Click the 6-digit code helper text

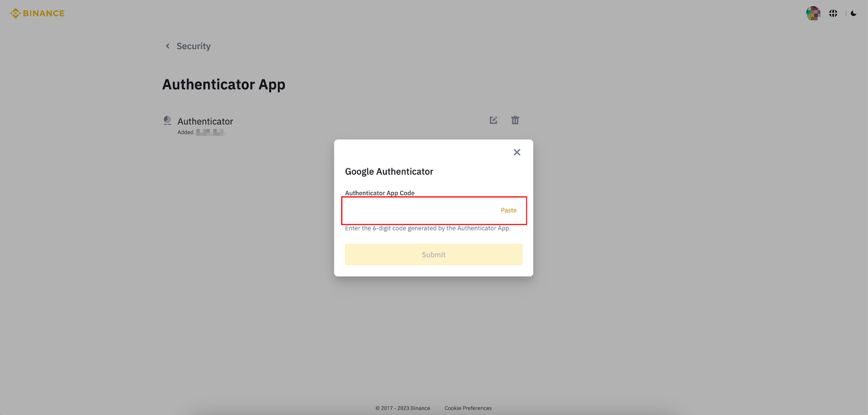(427, 228)
